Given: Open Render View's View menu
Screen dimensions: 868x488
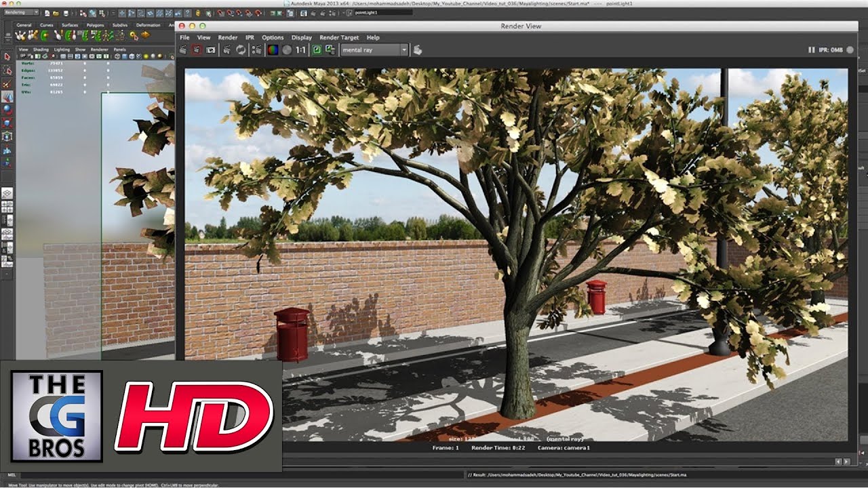Looking at the screenshot, I should click(x=203, y=37).
